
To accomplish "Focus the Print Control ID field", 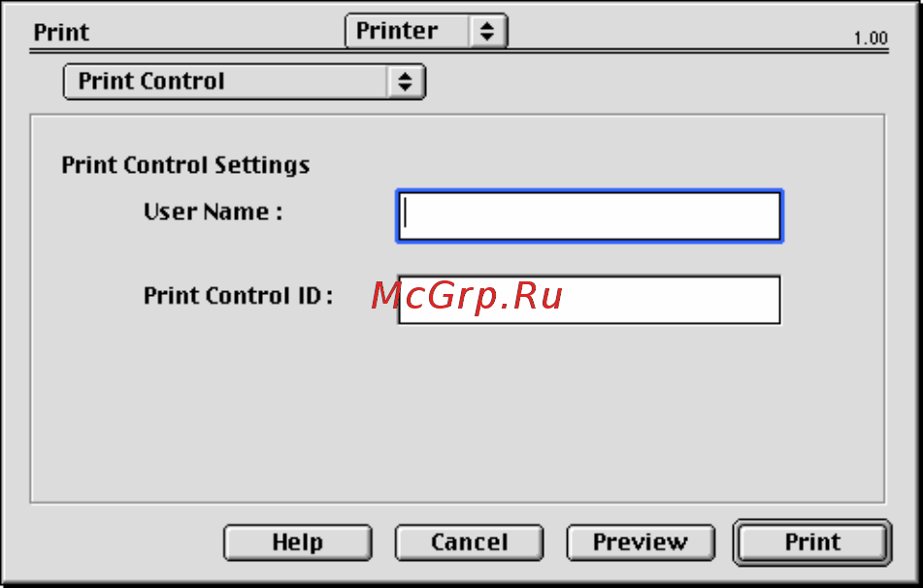I will coord(589,300).
